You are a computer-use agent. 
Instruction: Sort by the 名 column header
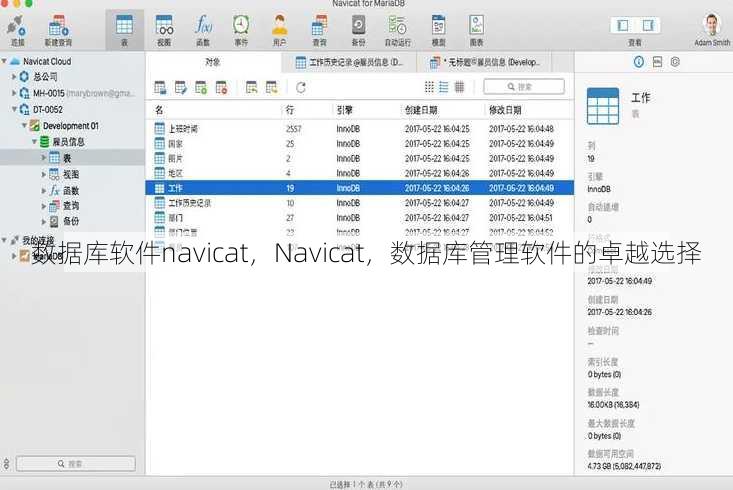[159, 110]
